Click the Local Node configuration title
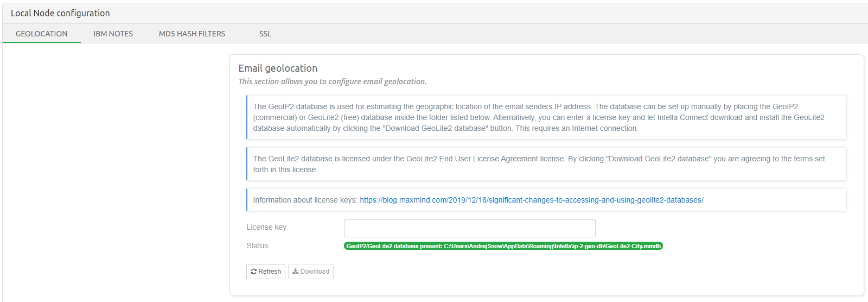868x302 pixels. [x=60, y=13]
